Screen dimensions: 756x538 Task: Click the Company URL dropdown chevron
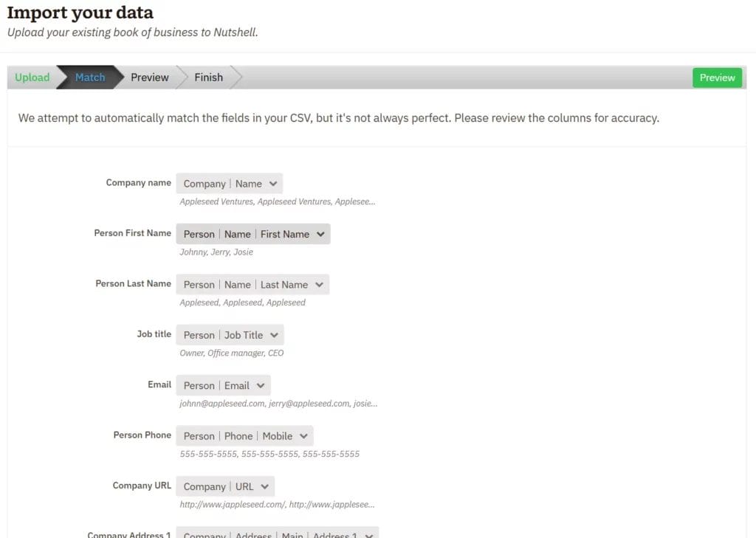pyautogui.click(x=264, y=486)
